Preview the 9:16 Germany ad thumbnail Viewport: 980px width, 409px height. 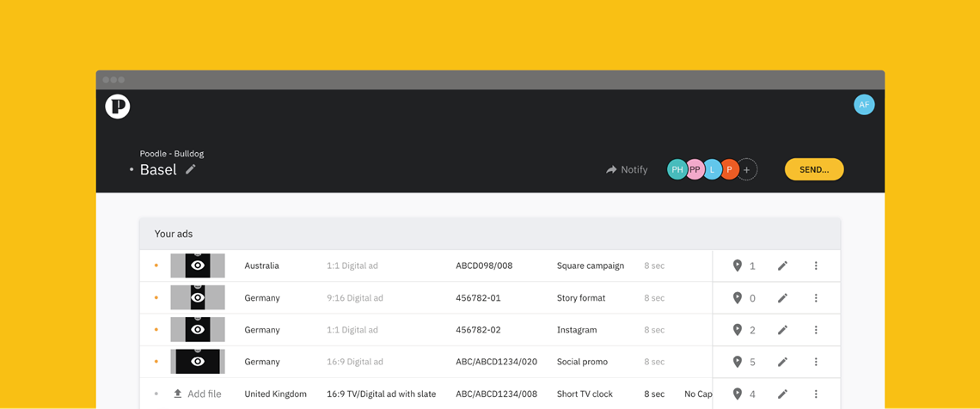[198, 298]
